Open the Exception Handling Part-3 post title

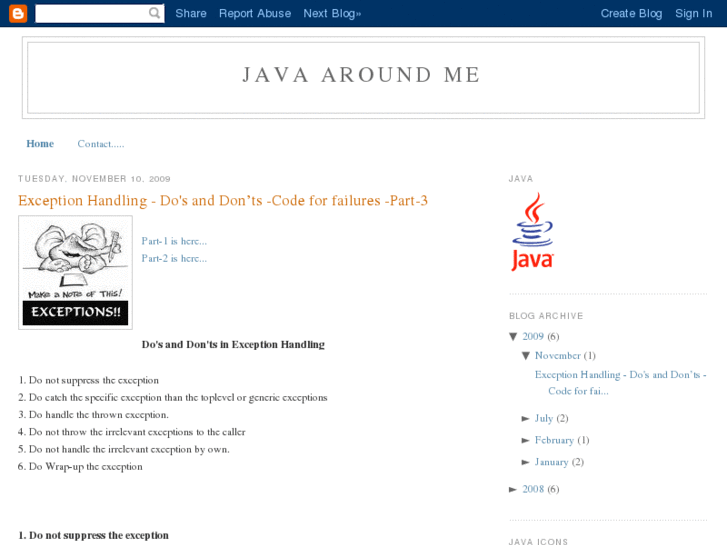223,200
